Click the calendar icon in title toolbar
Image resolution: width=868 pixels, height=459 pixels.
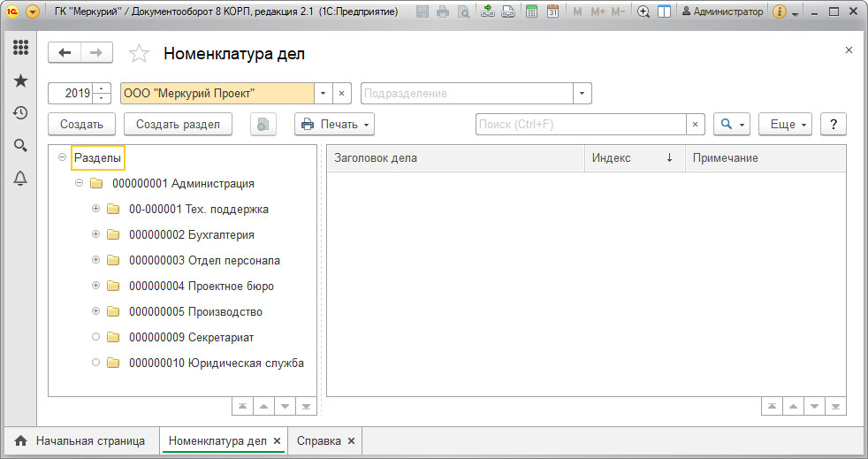552,11
